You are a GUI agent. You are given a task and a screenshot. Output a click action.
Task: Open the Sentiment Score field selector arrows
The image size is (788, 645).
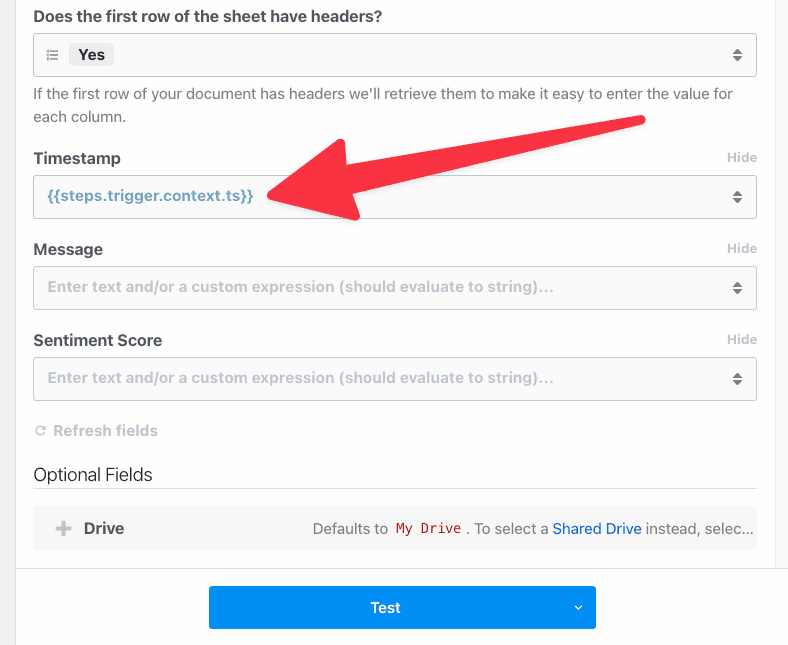pos(737,379)
